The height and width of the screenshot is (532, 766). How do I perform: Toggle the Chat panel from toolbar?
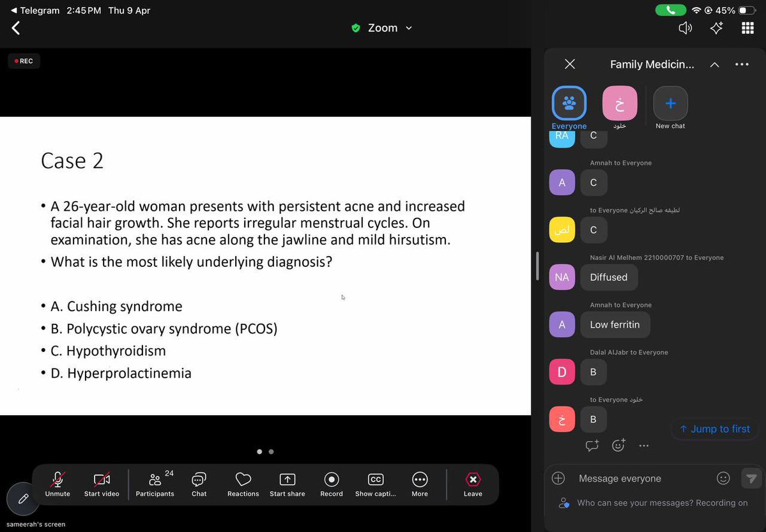tap(199, 485)
